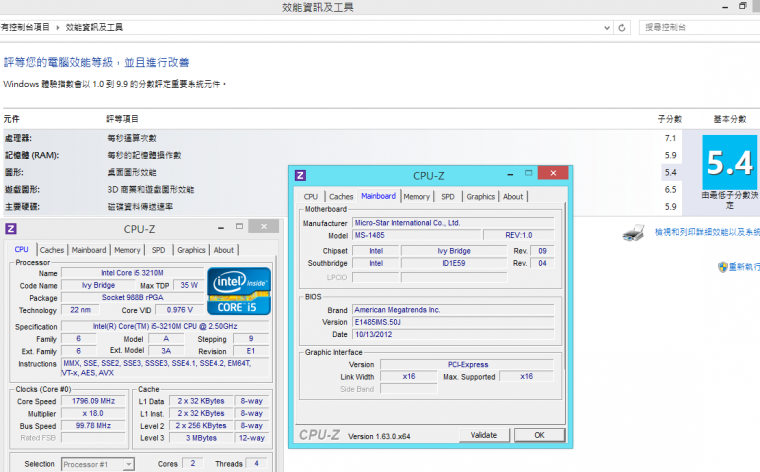The width and height of the screenshot is (760, 472).
Task: Open SPD tab in front CPU-Z window
Action: coord(448,197)
